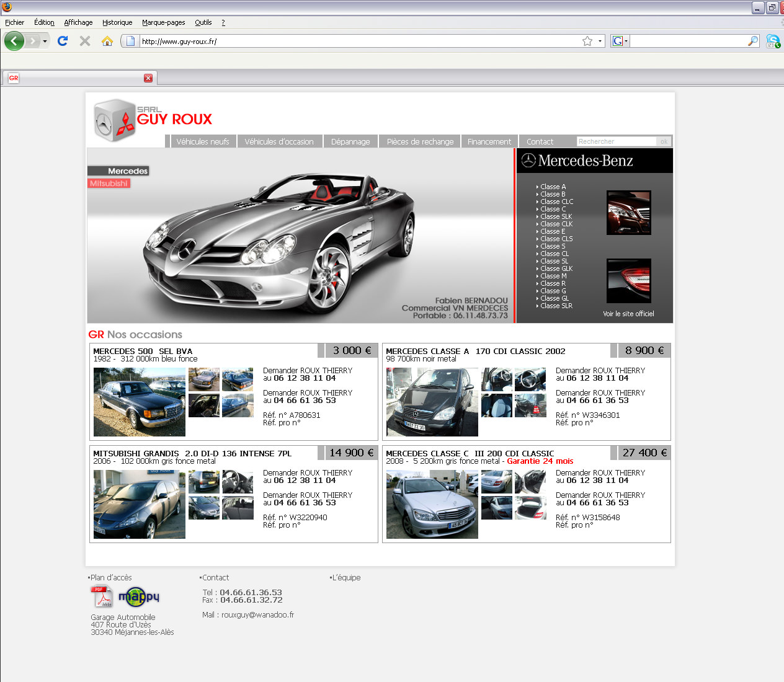Switch to the Mitsubishi brand toggle

[109, 184]
